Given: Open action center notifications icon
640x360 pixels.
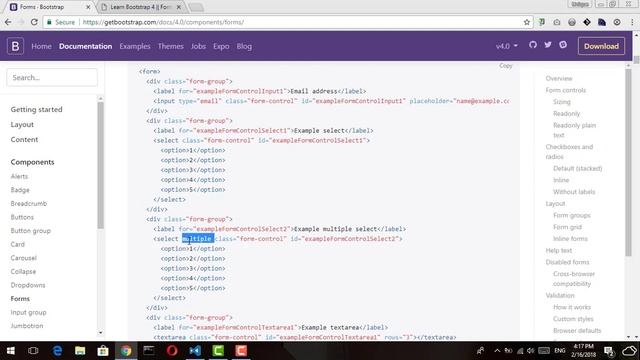Looking at the screenshot, I should (x=609, y=351).
